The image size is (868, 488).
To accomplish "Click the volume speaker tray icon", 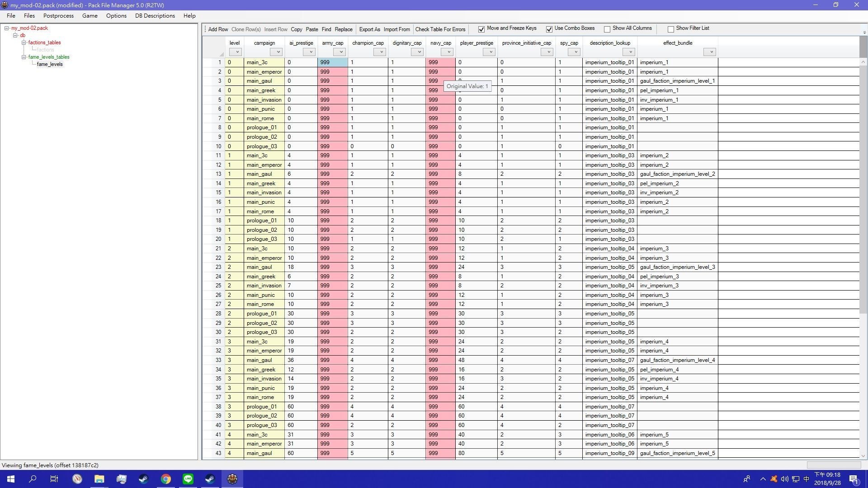I will [x=784, y=479].
